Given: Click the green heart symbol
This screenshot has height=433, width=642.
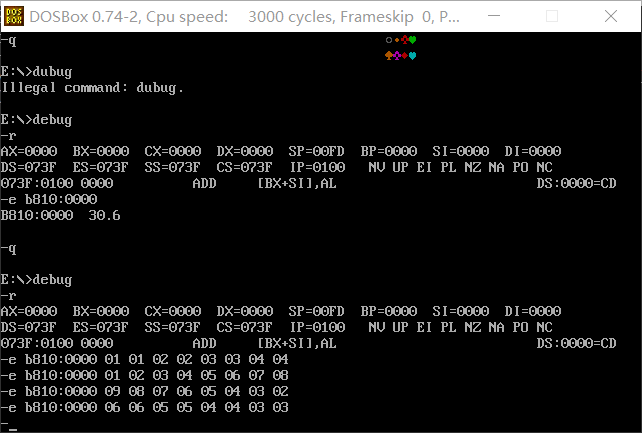Looking at the screenshot, I should (413, 40).
